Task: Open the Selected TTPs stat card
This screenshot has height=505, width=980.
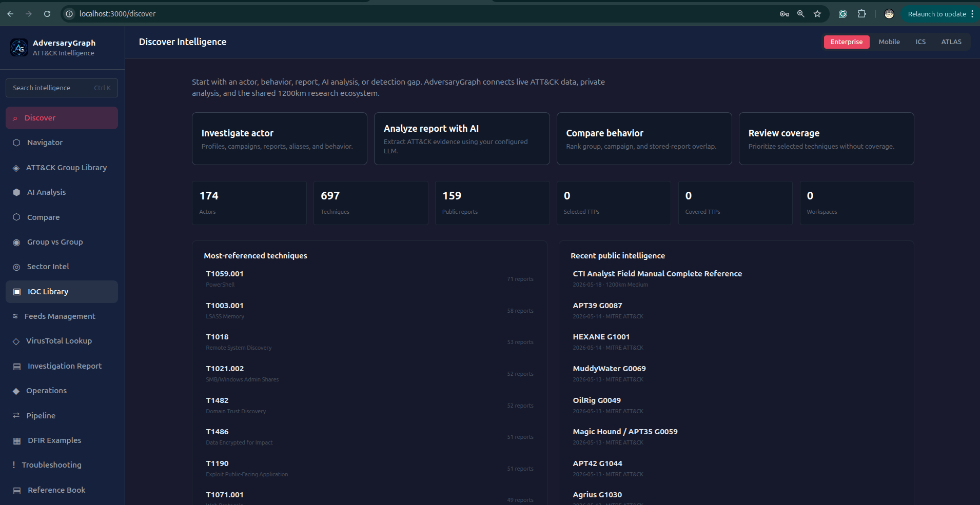Action: pyautogui.click(x=614, y=203)
